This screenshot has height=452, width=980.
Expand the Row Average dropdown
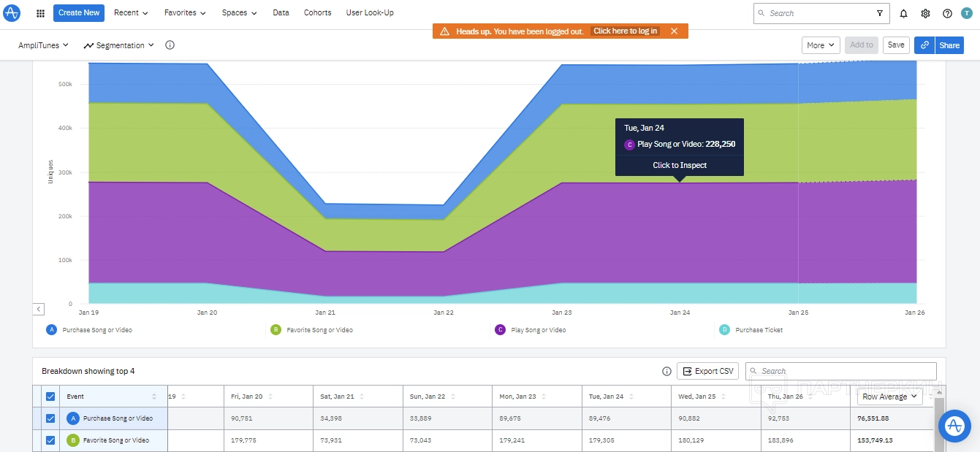[889, 397]
